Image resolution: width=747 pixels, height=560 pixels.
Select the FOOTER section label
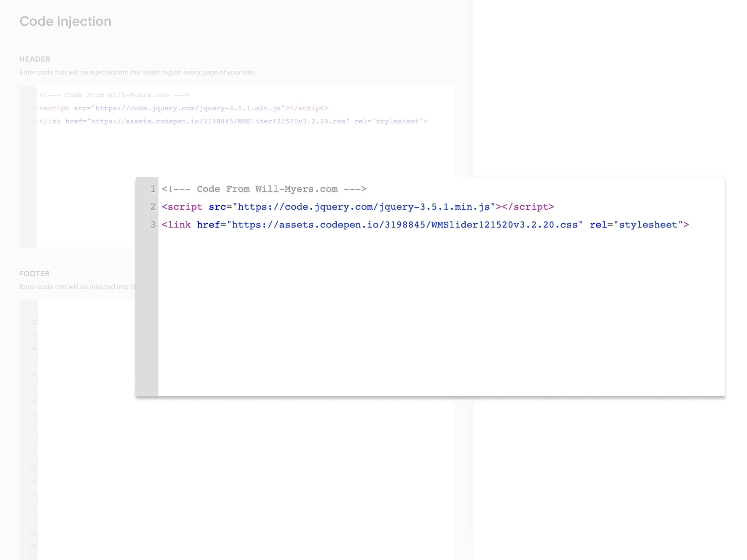tap(34, 274)
